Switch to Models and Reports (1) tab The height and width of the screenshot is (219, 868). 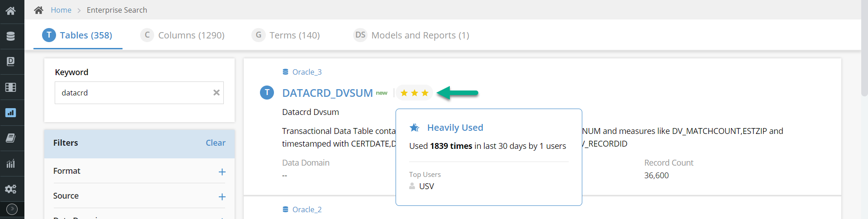(411, 35)
